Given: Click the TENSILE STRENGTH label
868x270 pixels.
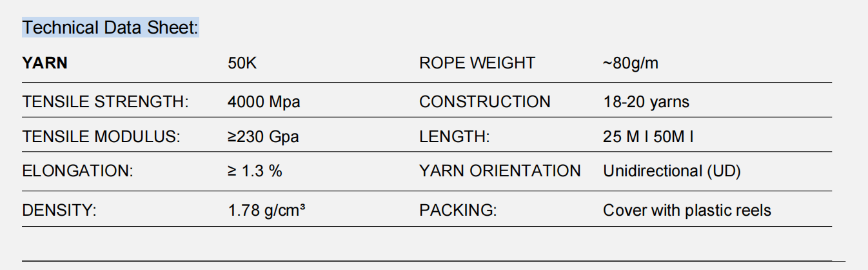Looking at the screenshot, I should 105,102.
